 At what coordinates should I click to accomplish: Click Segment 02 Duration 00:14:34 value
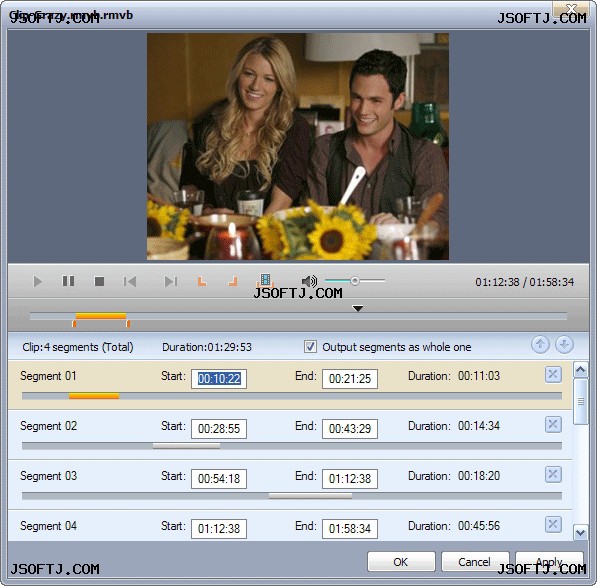pos(479,426)
